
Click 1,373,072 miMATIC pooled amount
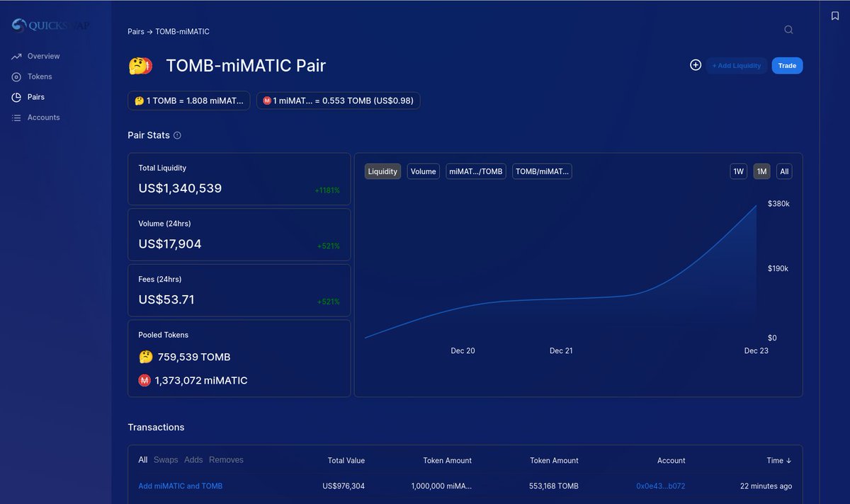tap(201, 381)
